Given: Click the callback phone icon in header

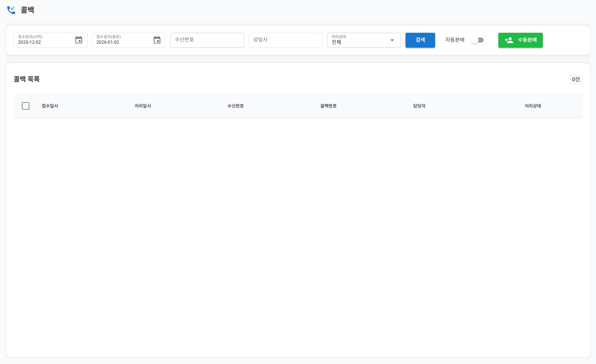Looking at the screenshot, I should pos(11,10).
